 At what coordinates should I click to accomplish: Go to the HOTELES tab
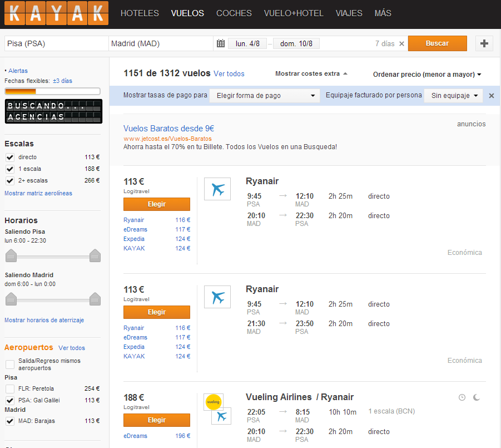tap(140, 13)
